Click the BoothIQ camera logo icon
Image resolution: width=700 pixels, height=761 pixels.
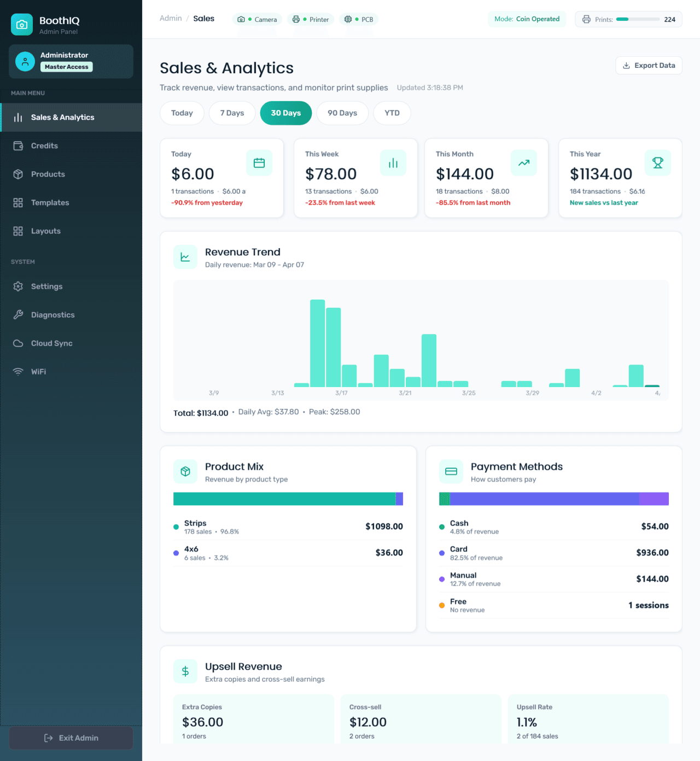[x=22, y=24]
